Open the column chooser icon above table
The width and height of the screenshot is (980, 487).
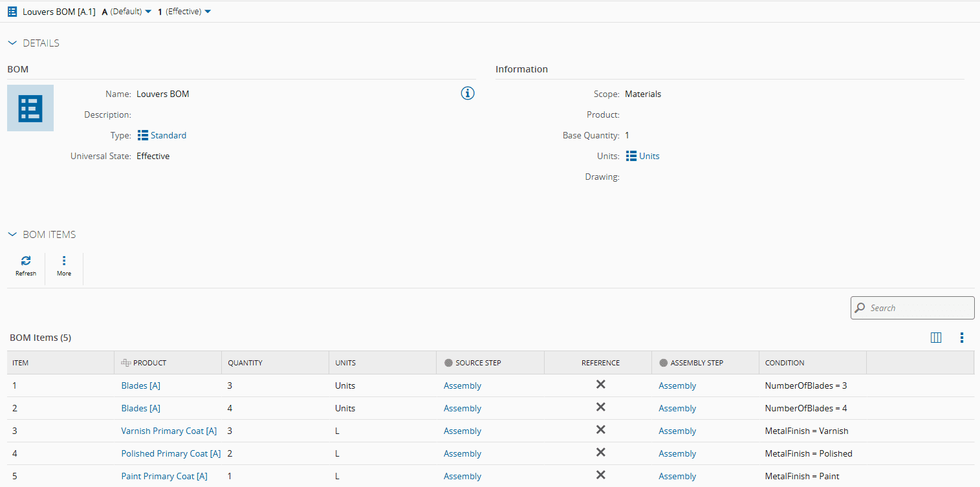tap(935, 338)
